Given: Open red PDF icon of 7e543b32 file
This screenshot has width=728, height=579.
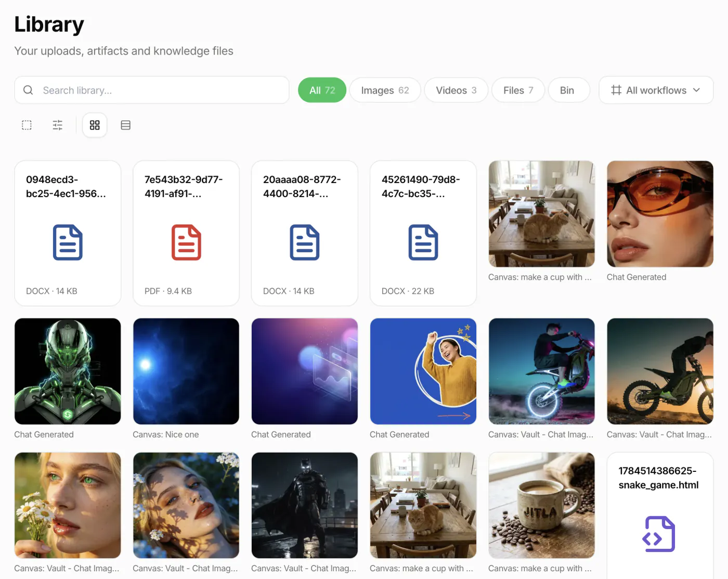Looking at the screenshot, I should 186,242.
